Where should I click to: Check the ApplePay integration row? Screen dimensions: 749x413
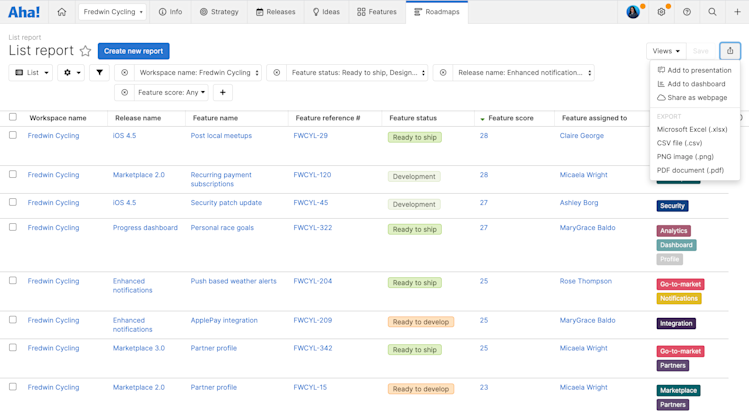pos(13,319)
